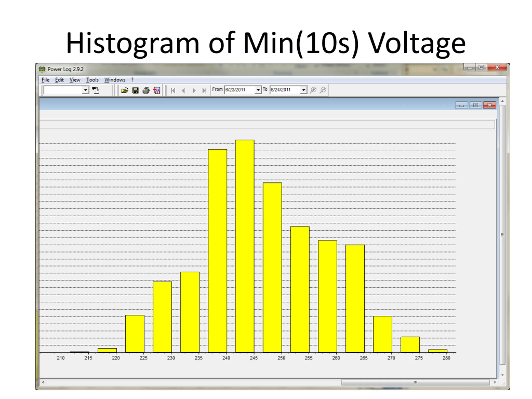532x399 pixels.
Task: Click the axis label 210
Action: [x=61, y=358]
